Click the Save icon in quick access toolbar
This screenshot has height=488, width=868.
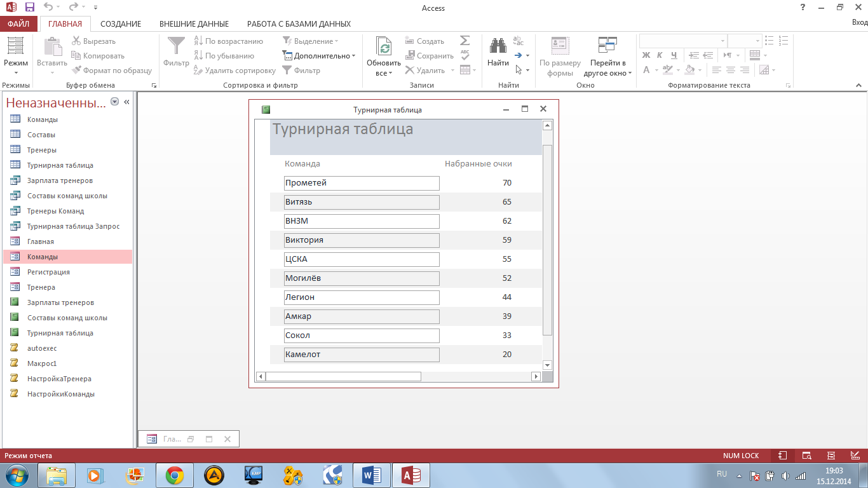tap(29, 8)
